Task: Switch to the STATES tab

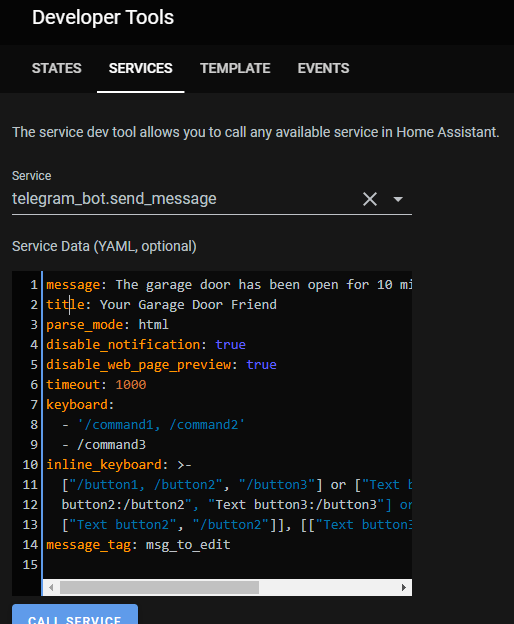Action: point(56,68)
